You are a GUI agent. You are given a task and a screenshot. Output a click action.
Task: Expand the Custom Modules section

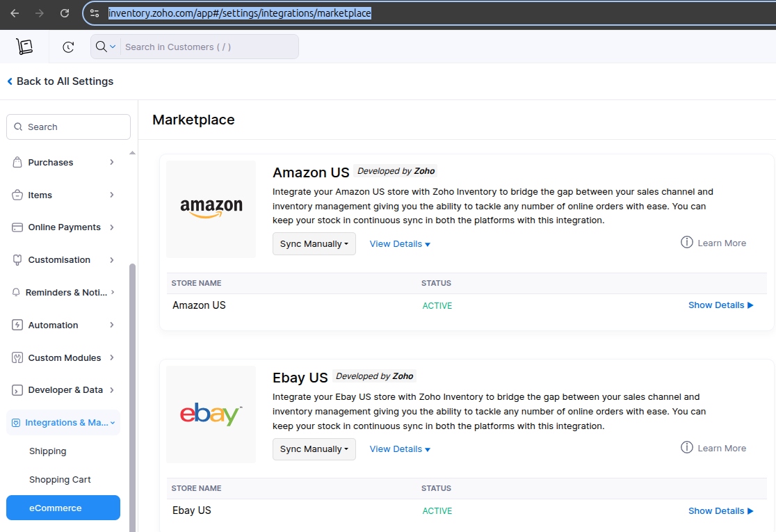112,358
